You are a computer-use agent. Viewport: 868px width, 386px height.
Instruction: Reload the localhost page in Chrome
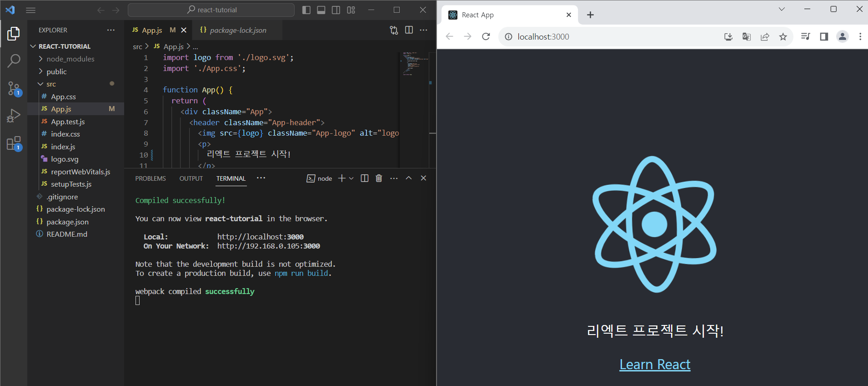[486, 36]
